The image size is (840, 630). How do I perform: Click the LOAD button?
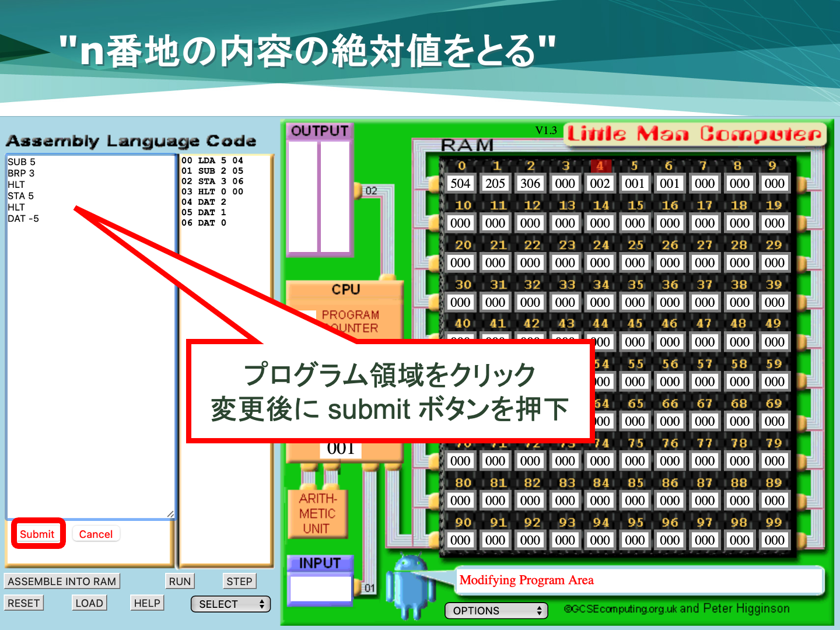pos(89,603)
